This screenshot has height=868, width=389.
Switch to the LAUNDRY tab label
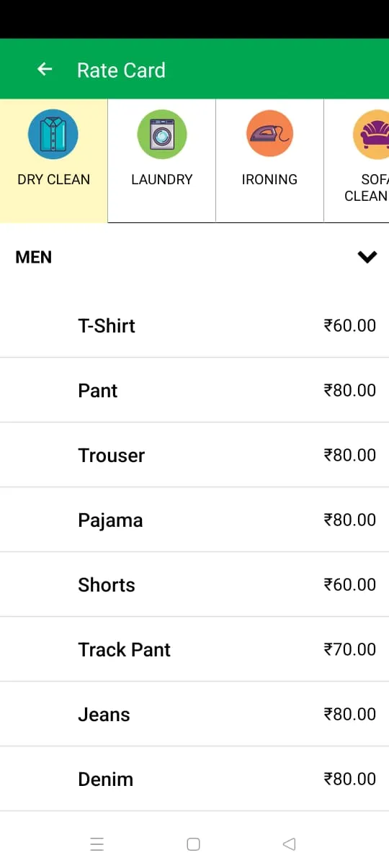pos(162,179)
